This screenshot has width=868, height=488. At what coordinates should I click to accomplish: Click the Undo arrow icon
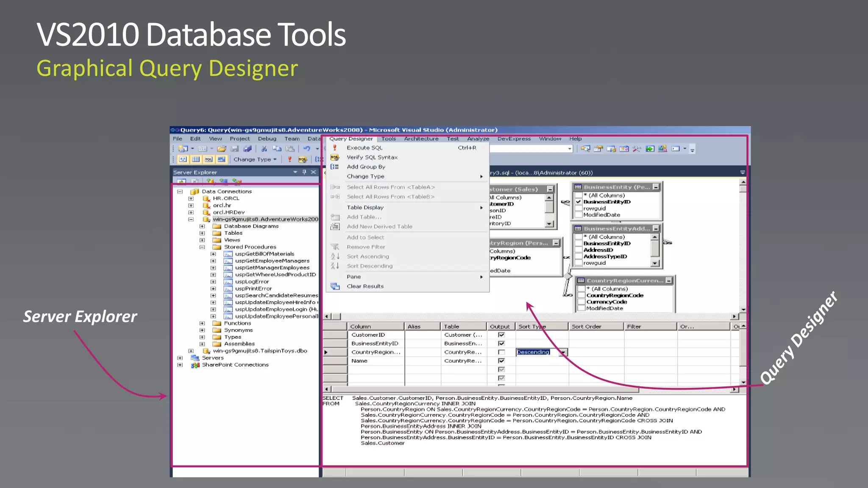pos(307,149)
